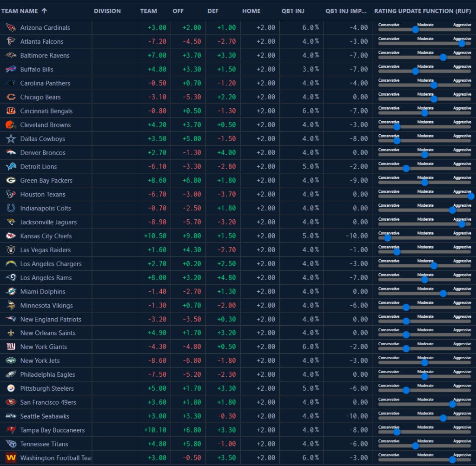
Task: Sort by the TEAM NAME column header
Action: coord(20,11)
